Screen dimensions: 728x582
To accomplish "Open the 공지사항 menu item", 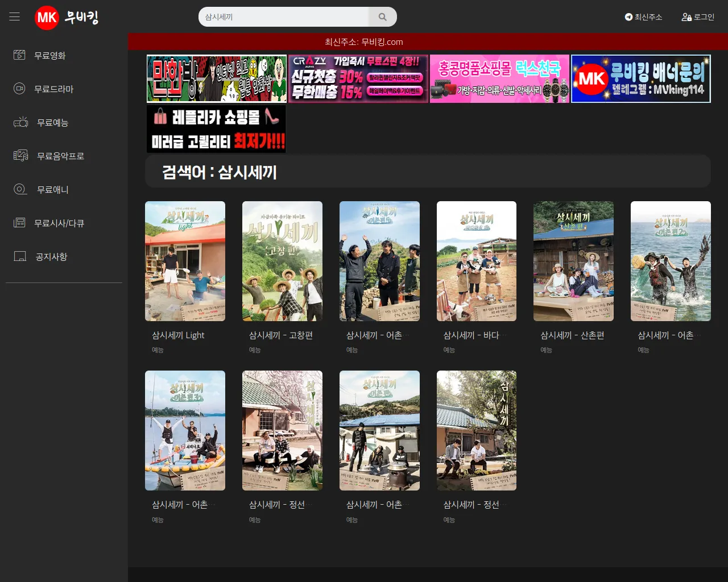I will (x=51, y=257).
